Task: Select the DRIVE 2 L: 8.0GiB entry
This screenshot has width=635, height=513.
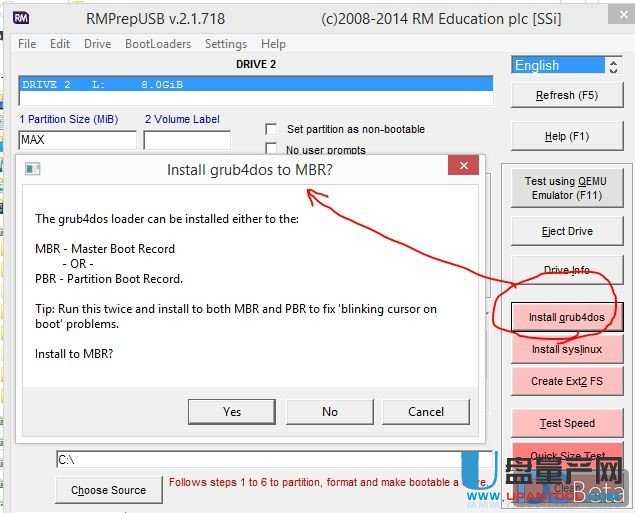Action: coord(256,85)
